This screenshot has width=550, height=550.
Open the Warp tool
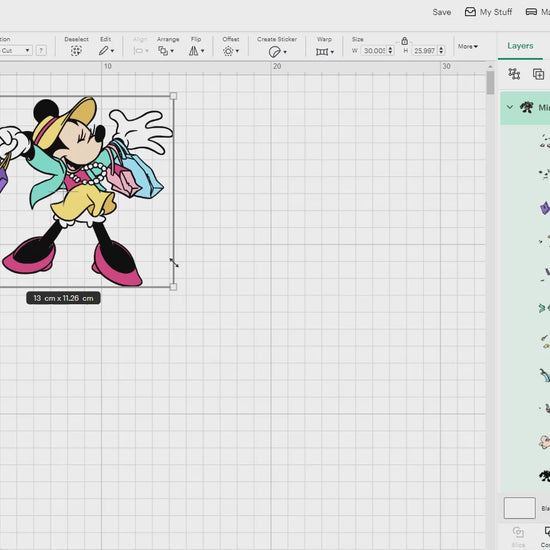click(324, 52)
